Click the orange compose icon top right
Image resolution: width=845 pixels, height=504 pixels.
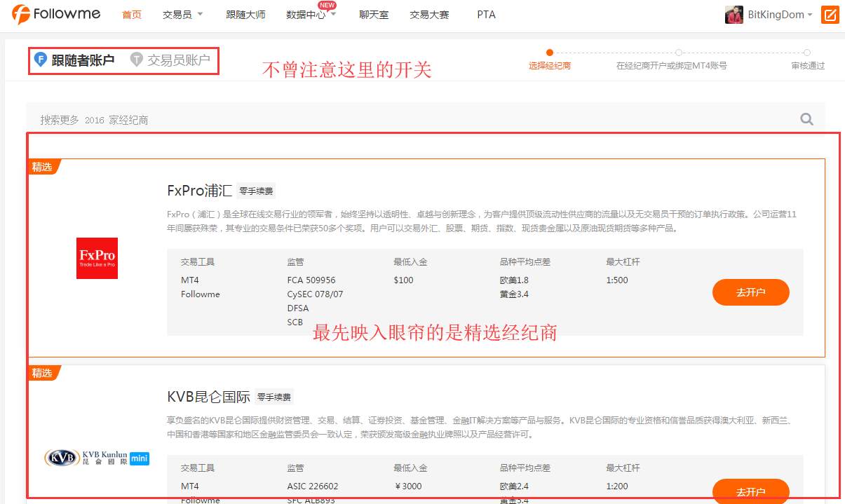[830, 14]
